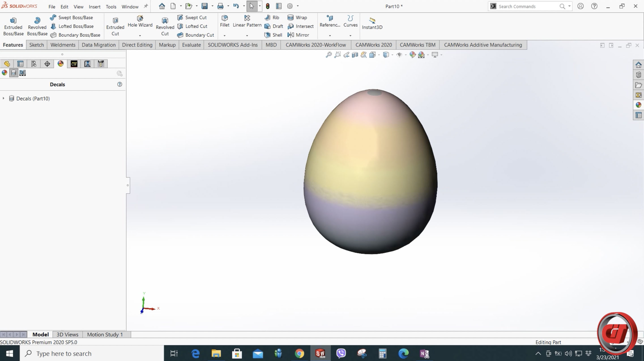Open the Linear Pattern dropdown arrow
The width and height of the screenshot is (644, 361).
pos(247,36)
